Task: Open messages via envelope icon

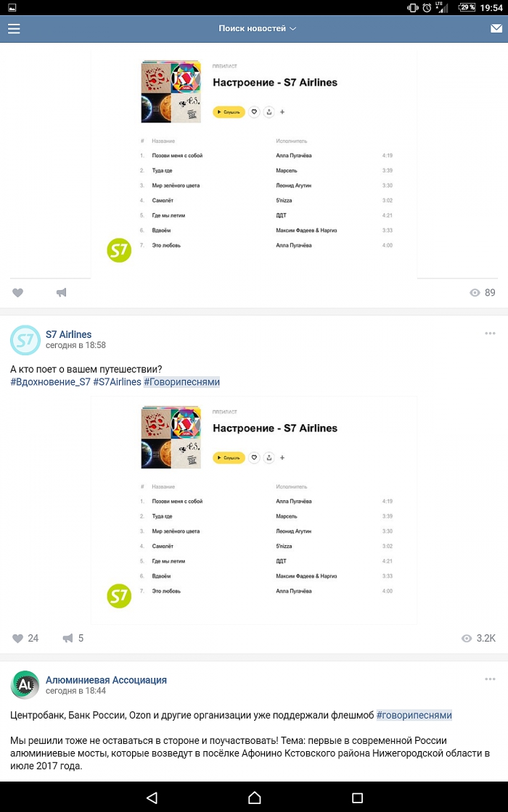Action: (496, 29)
